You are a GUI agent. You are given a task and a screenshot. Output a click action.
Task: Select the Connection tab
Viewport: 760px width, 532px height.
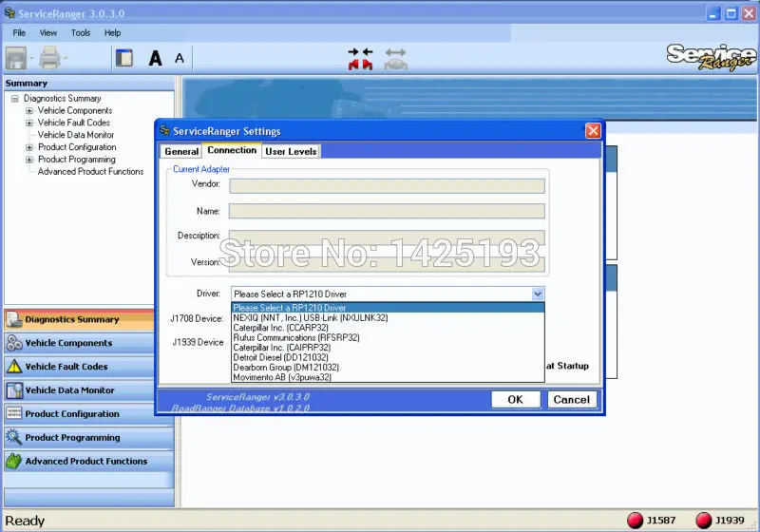point(232,150)
